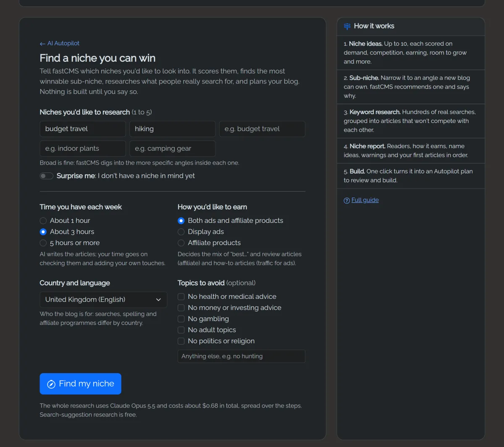Click step 4 Niche report text
504x447 pixels.
coord(406,151)
